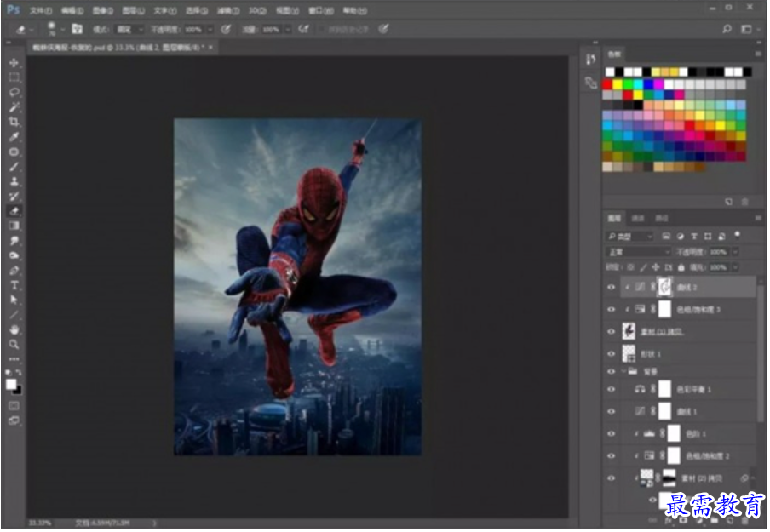Image resolution: width=770 pixels, height=532 pixels.
Task: Select the Rectangular Marquee tool
Action: (14, 77)
